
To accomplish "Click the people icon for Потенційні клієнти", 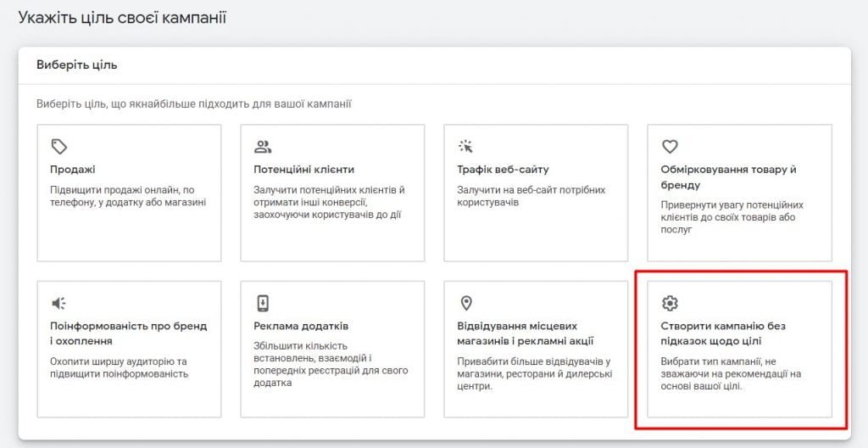I will pos(263,147).
